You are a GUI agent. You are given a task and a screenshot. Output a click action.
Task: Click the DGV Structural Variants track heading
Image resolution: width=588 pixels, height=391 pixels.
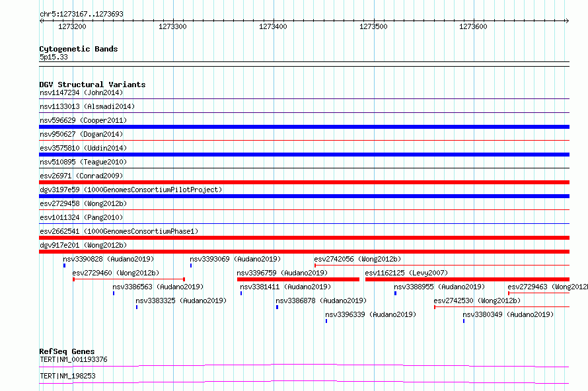[92, 85]
